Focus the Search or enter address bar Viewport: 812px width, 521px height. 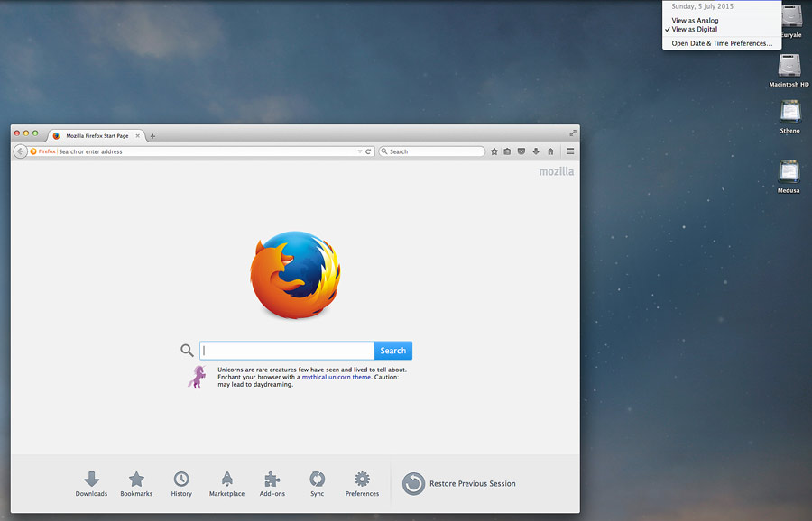(x=208, y=151)
